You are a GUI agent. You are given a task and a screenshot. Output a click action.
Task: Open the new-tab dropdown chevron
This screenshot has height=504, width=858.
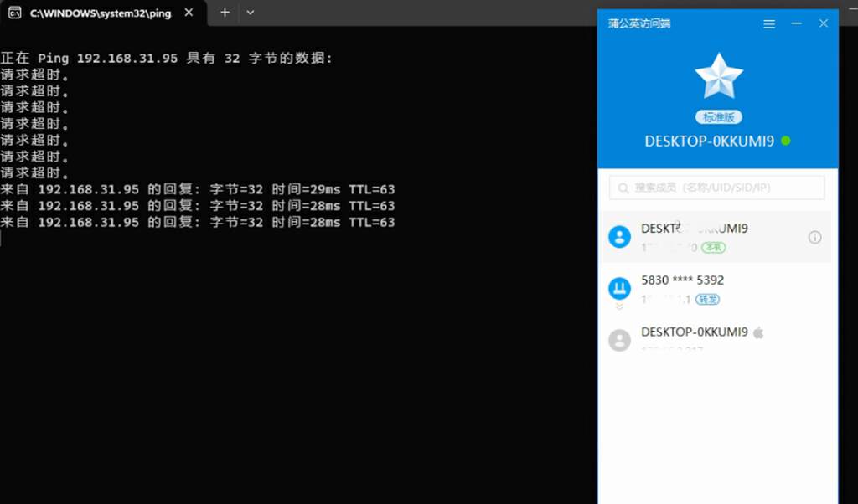pyautogui.click(x=249, y=13)
